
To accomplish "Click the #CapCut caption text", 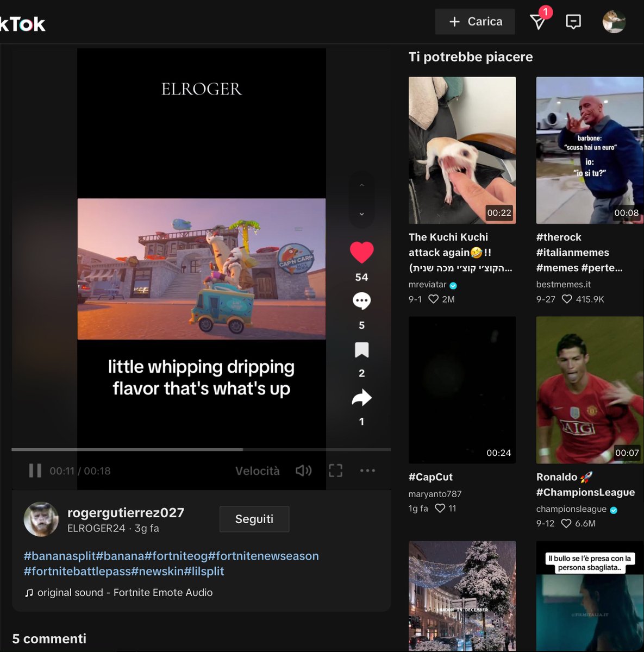I will [x=430, y=477].
